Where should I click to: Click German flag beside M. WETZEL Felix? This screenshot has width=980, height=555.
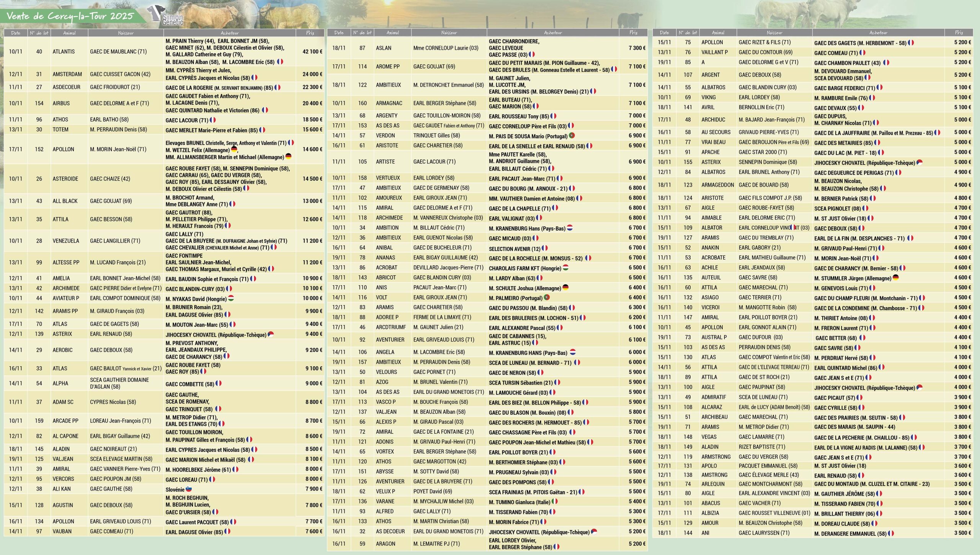[x=234, y=149]
